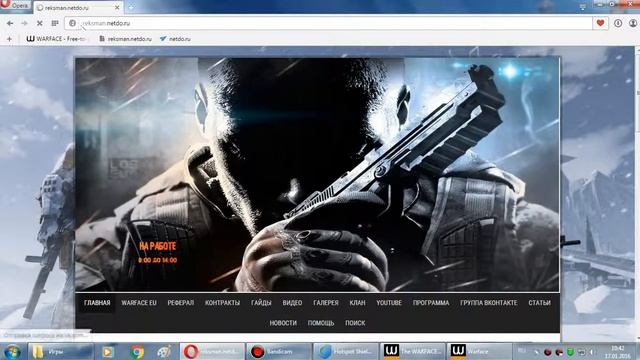Switch to The WARFACE taskbar button

click(x=412, y=351)
